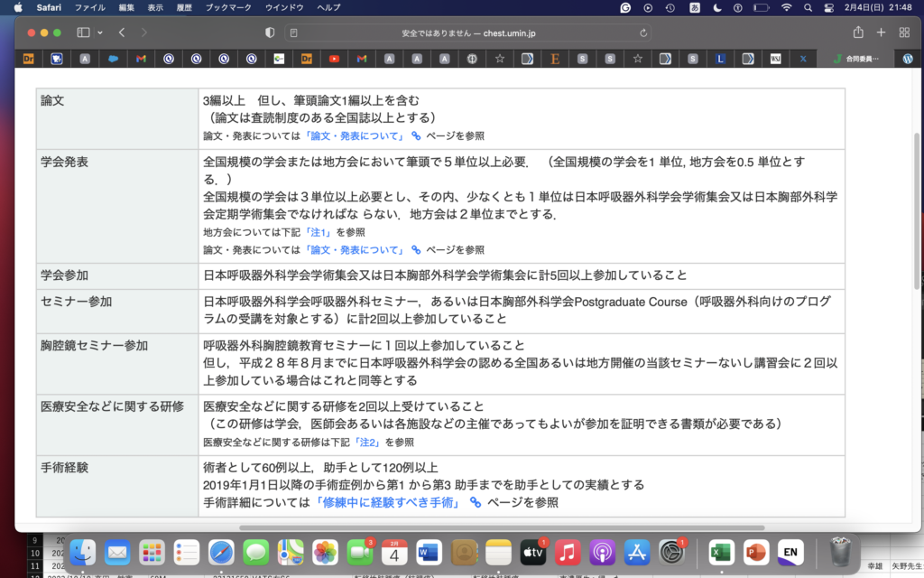Expand the sidebar dropdown chevron
The image size is (924, 578).
point(99,33)
